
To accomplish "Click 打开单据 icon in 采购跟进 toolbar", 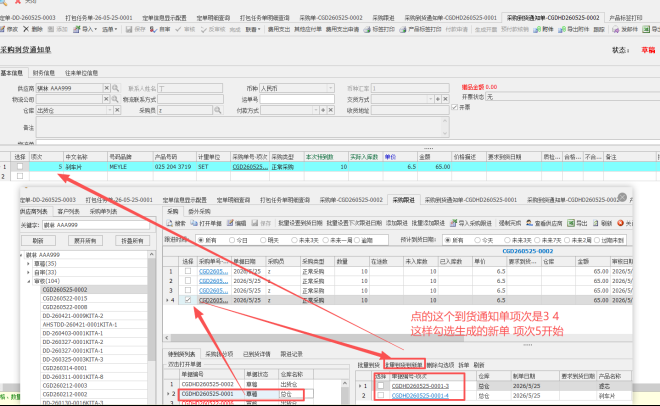I will tap(194, 223).
